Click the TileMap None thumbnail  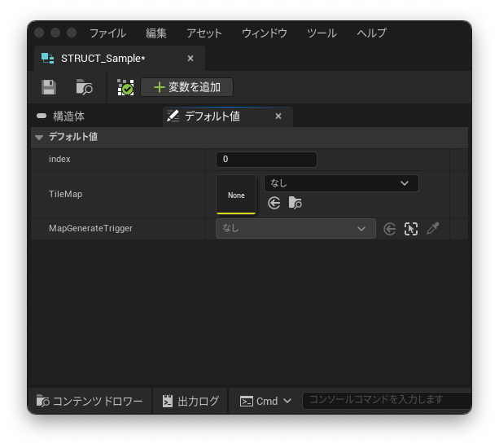(x=236, y=195)
